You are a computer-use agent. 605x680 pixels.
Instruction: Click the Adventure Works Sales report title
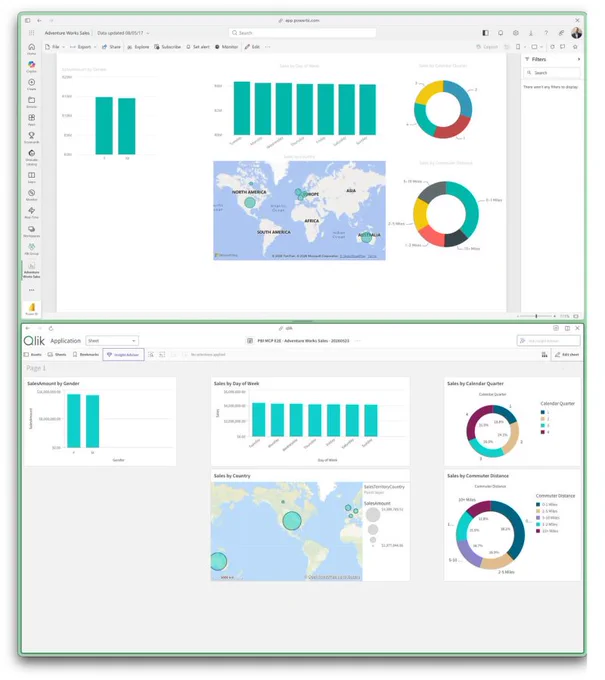67,33
